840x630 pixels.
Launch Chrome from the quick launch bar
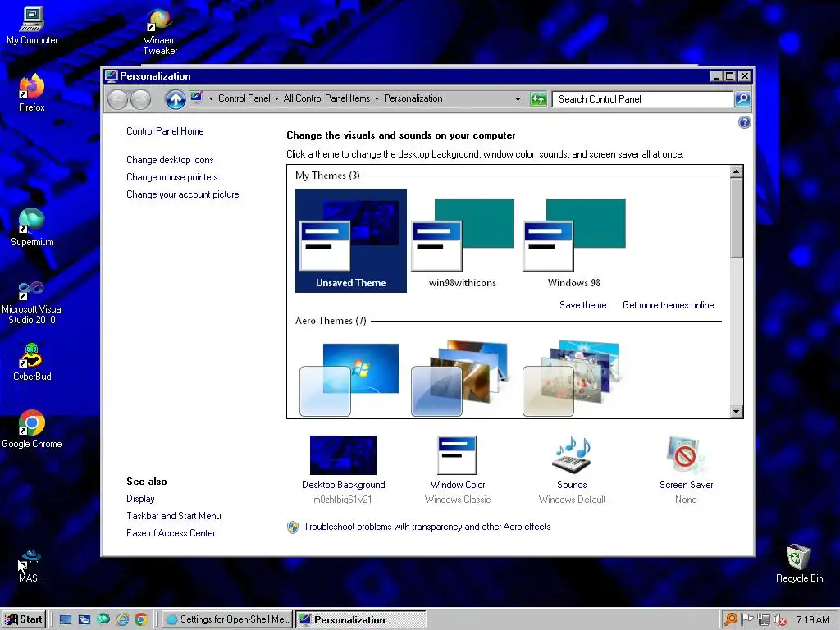pyautogui.click(x=141, y=620)
